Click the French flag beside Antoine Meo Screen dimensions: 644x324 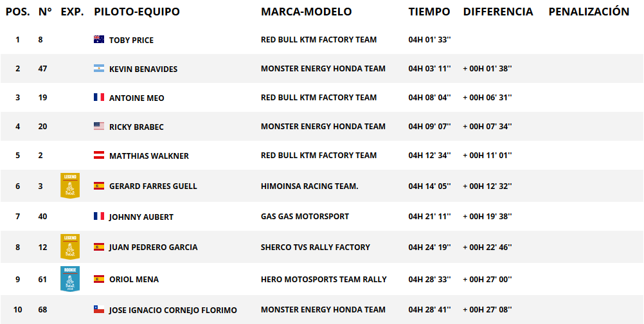pyautogui.click(x=98, y=97)
